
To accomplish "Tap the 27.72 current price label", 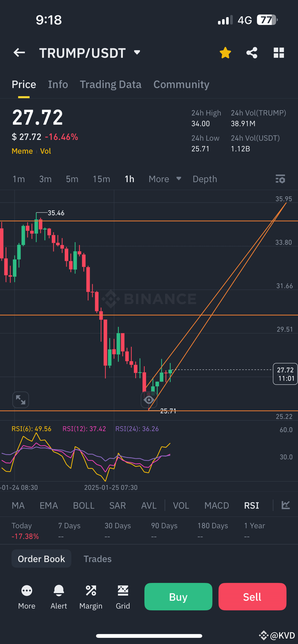I will (285, 374).
